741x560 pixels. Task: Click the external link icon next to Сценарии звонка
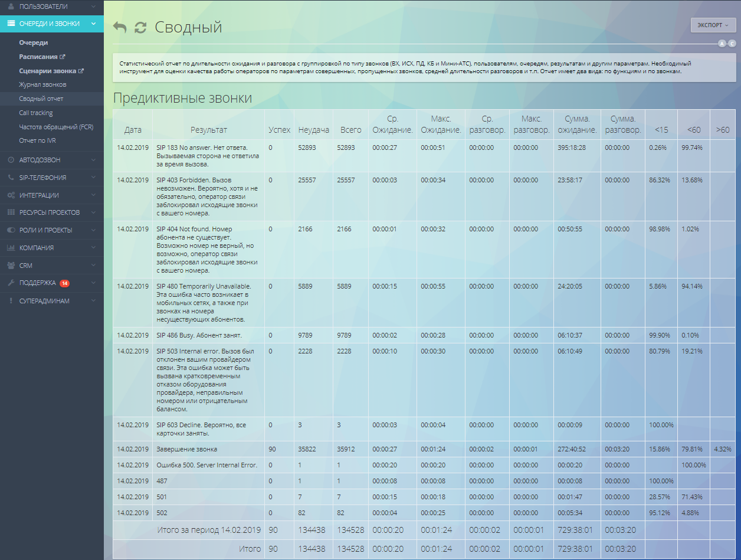click(81, 71)
